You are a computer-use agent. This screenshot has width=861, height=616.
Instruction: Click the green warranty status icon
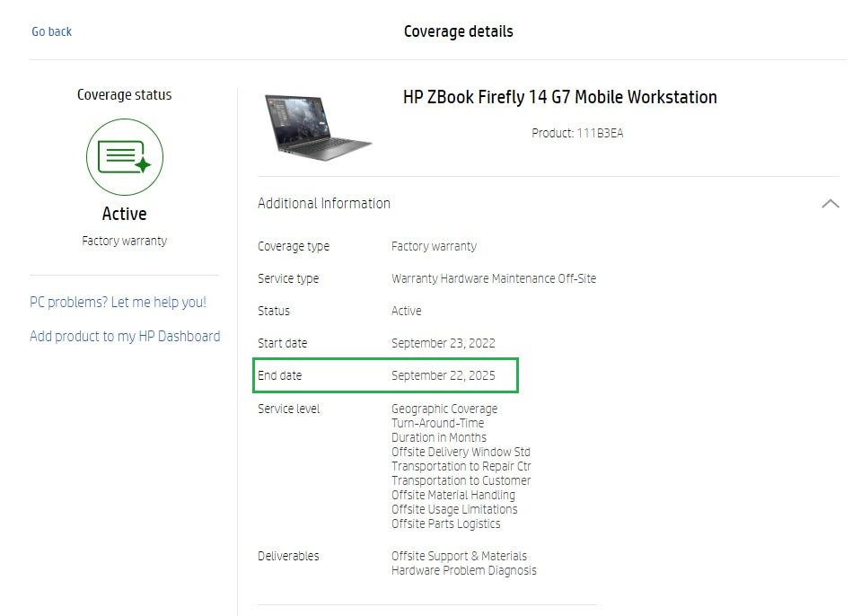tap(124, 157)
